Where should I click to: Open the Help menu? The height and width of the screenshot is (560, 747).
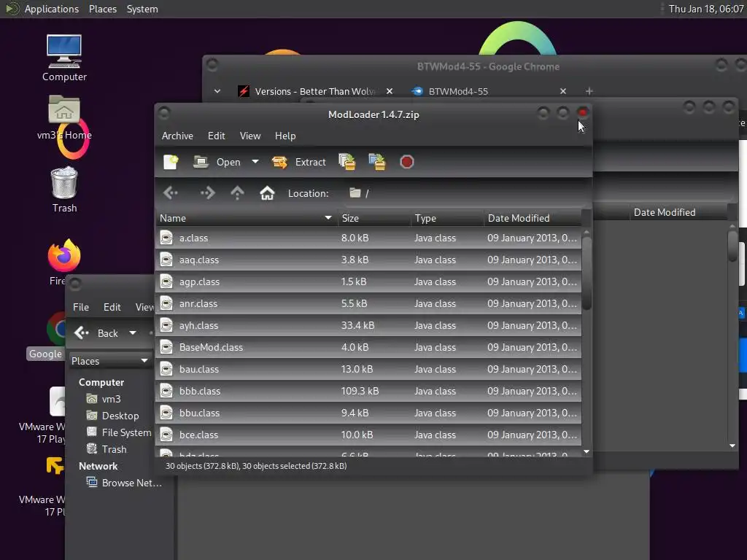click(x=285, y=136)
